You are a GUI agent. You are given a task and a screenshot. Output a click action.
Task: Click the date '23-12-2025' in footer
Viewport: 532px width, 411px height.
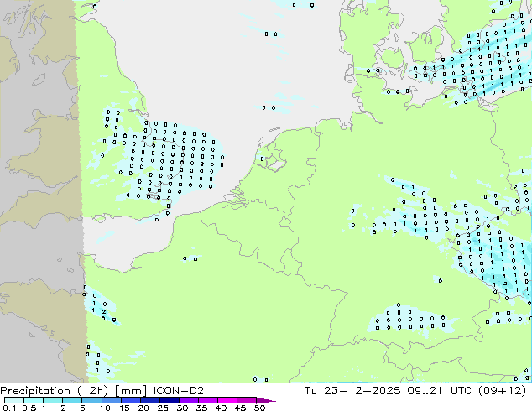click(x=362, y=391)
